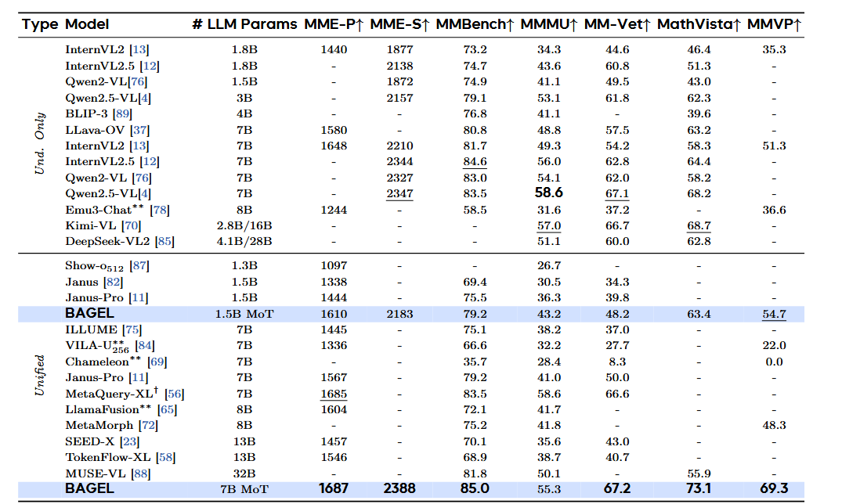Follow reference [84] for VILA-U
This screenshot has width=842, height=504.
(x=145, y=346)
